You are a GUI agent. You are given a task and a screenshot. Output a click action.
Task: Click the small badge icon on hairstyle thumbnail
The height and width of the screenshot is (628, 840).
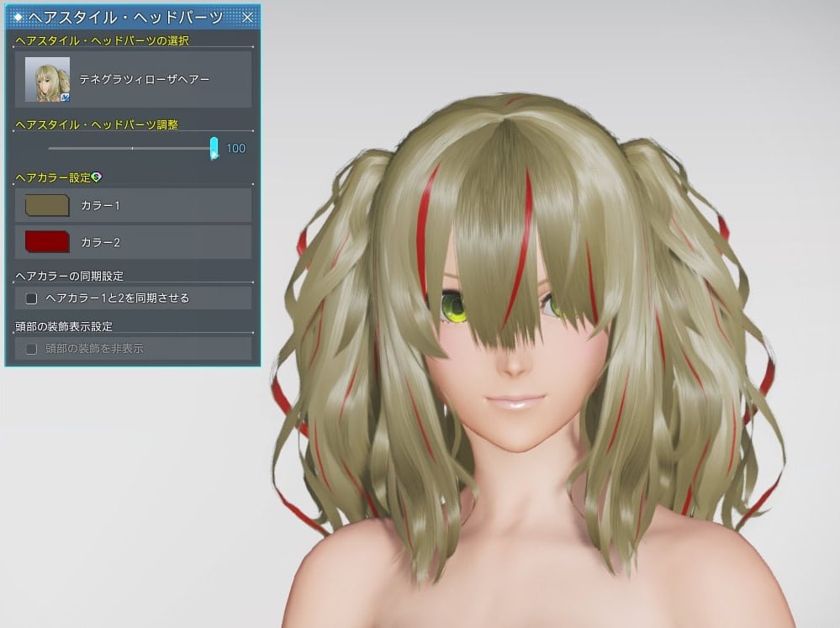coord(65,98)
